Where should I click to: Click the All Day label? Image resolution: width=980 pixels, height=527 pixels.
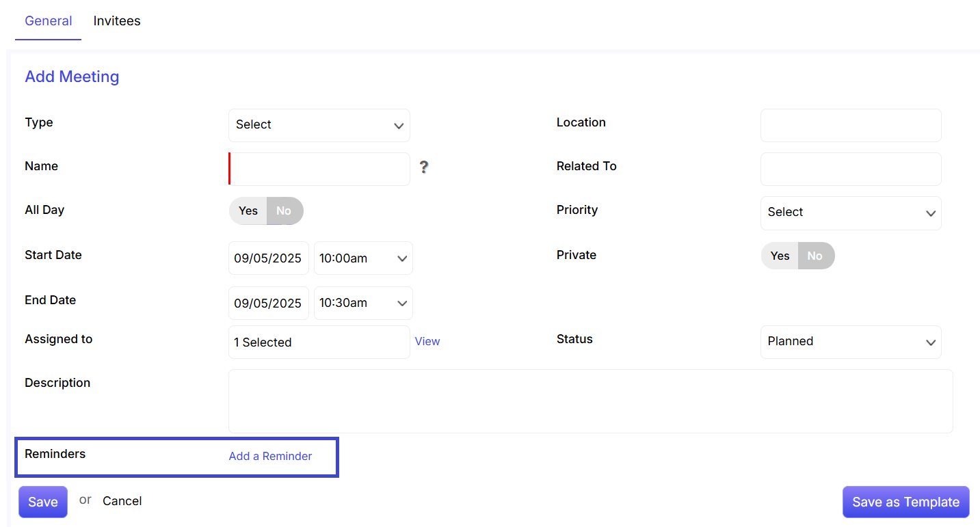[x=44, y=210]
